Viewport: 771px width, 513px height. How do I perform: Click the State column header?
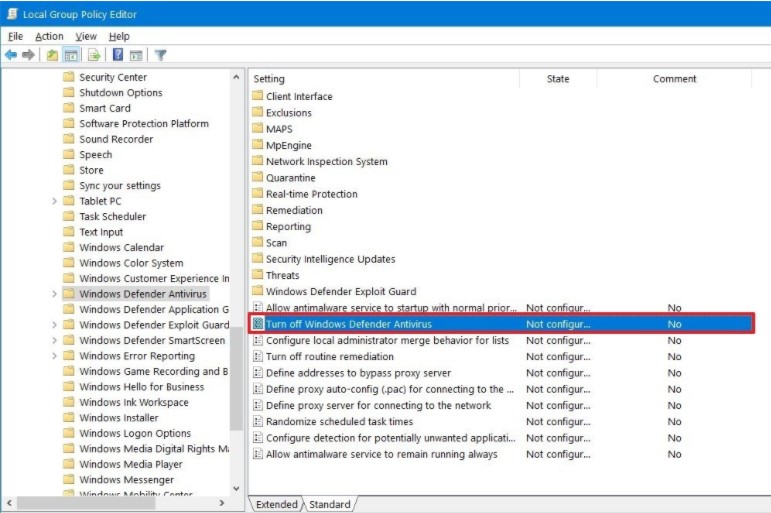[558, 79]
